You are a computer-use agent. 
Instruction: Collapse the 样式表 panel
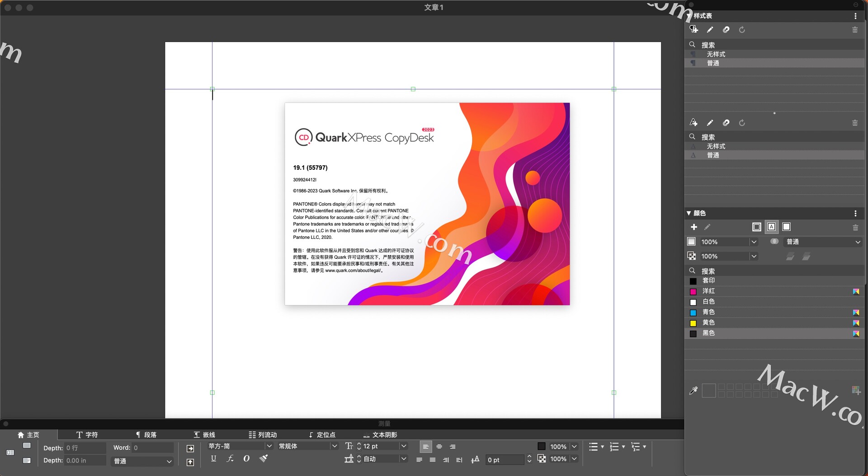point(689,16)
